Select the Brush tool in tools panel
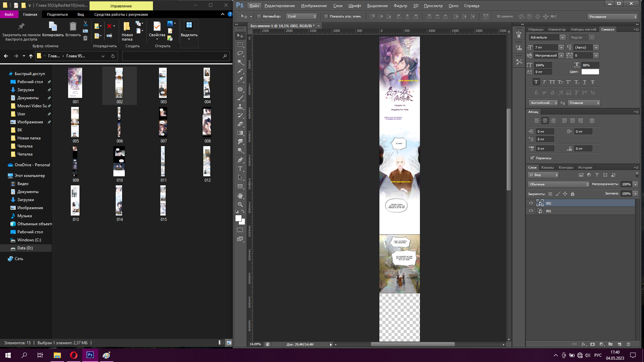The width and height of the screenshot is (644, 362). coord(240,98)
